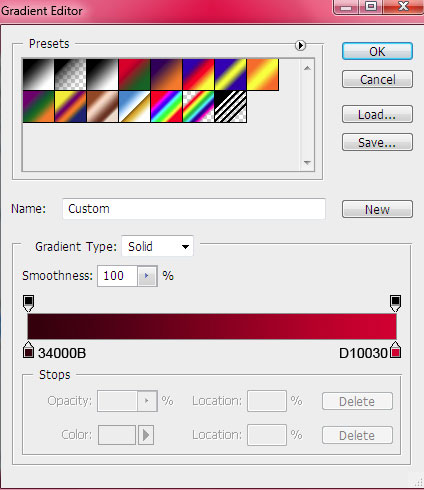
Task: Select the left color stop 34000B
Action: click(28, 350)
